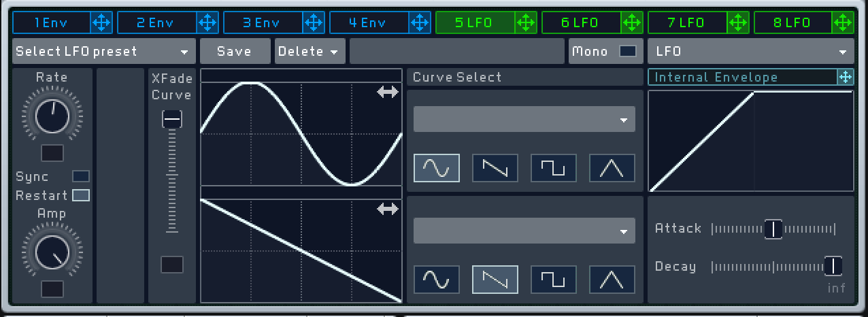868x317 pixels.
Task: Click the Internal Envelope label
Action: pyautogui.click(x=716, y=77)
